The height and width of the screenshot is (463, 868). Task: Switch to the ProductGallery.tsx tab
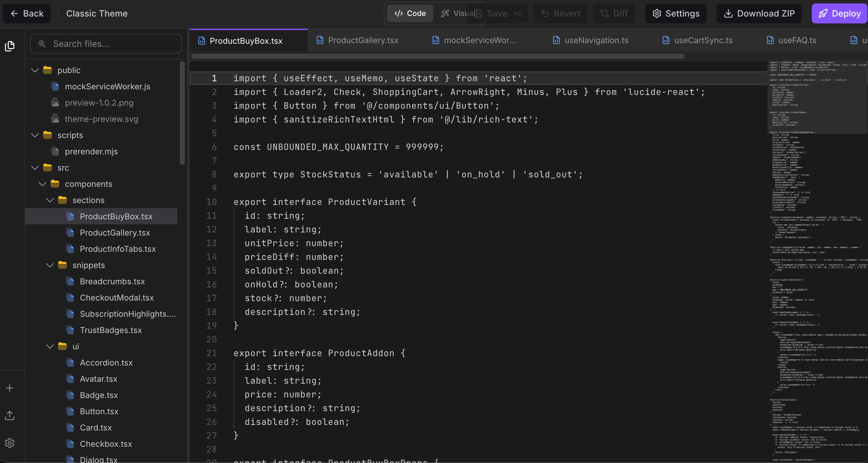click(x=362, y=41)
